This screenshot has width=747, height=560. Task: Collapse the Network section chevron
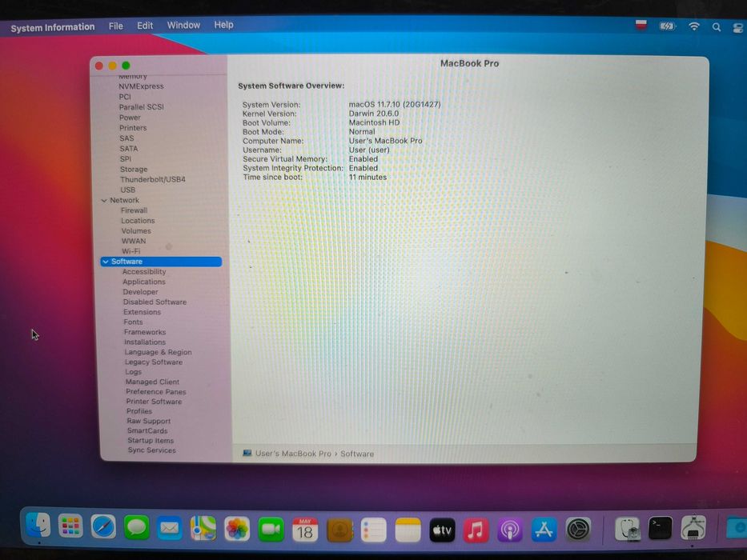[x=104, y=201]
